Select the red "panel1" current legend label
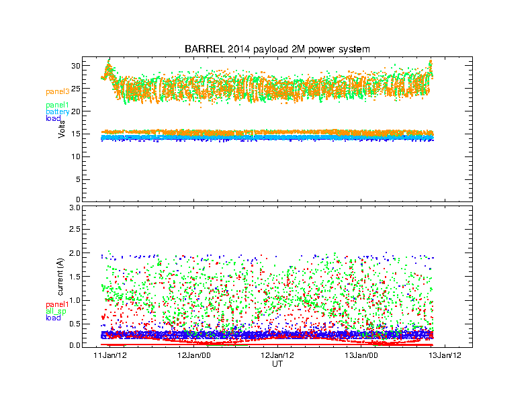The width and height of the screenshot is (532, 411). pyautogui.click(x=57, y=304)
